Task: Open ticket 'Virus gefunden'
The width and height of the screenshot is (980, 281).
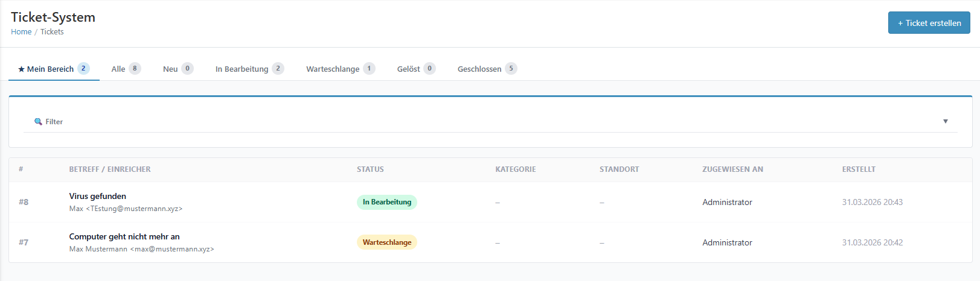Action: (98, 196)
